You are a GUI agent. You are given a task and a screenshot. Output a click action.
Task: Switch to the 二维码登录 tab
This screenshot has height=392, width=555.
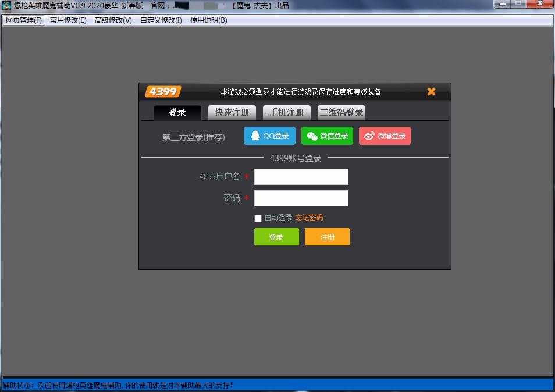341,112
